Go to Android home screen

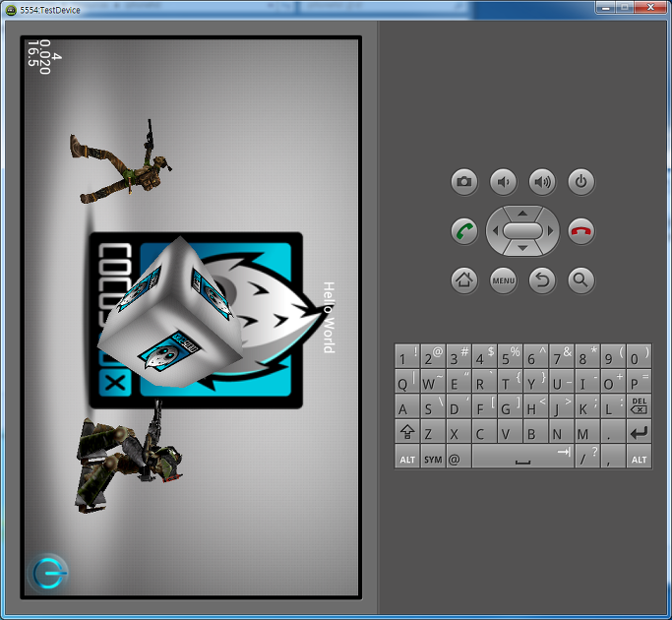[x=464, y=280]
